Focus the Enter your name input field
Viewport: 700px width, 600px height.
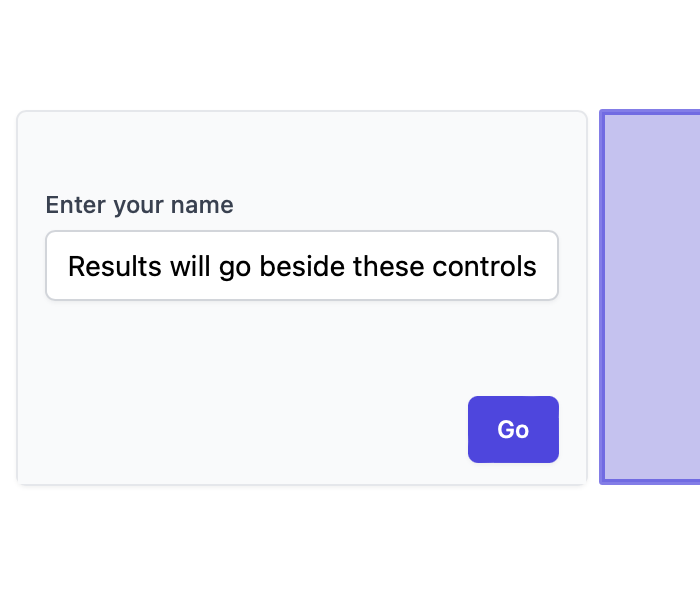tap(302, 266)
